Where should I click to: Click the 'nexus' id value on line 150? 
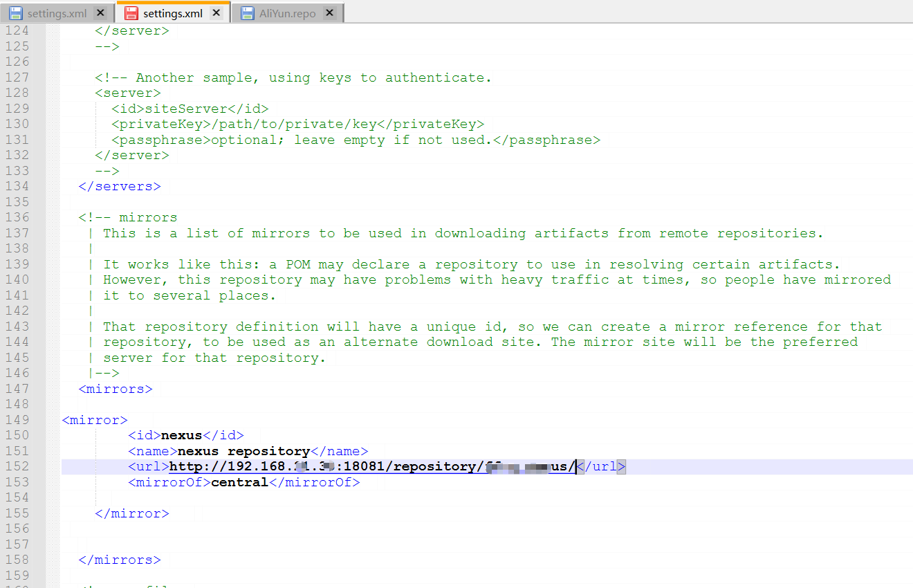[181, 436]
